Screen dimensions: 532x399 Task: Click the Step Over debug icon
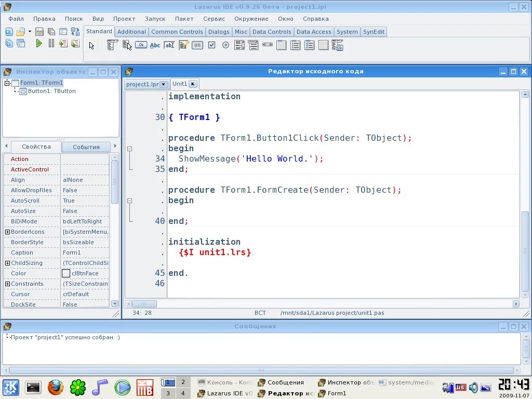(x=75, y=44)
